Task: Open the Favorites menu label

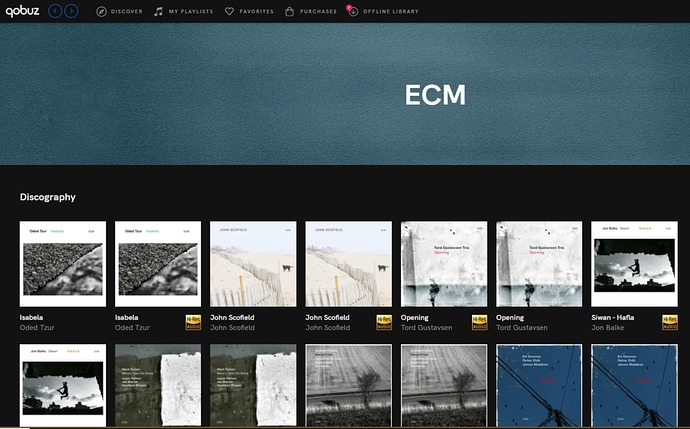Action: coord(257,11)
